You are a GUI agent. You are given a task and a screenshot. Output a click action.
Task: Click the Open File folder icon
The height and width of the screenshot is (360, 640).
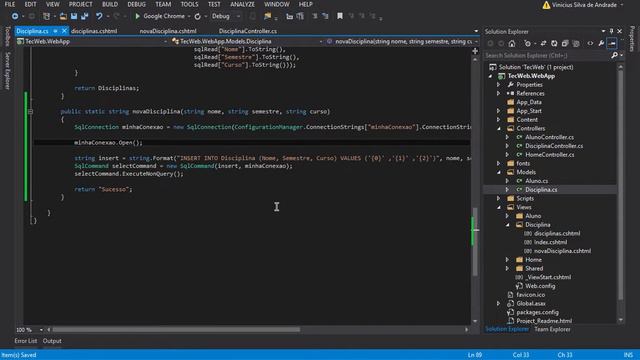click(63, 16)
